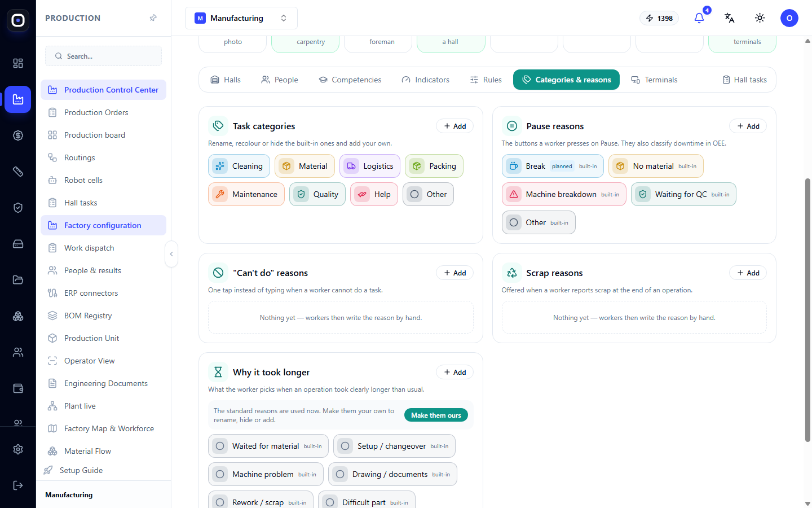Open the notifications bell icon

[699, 18]
